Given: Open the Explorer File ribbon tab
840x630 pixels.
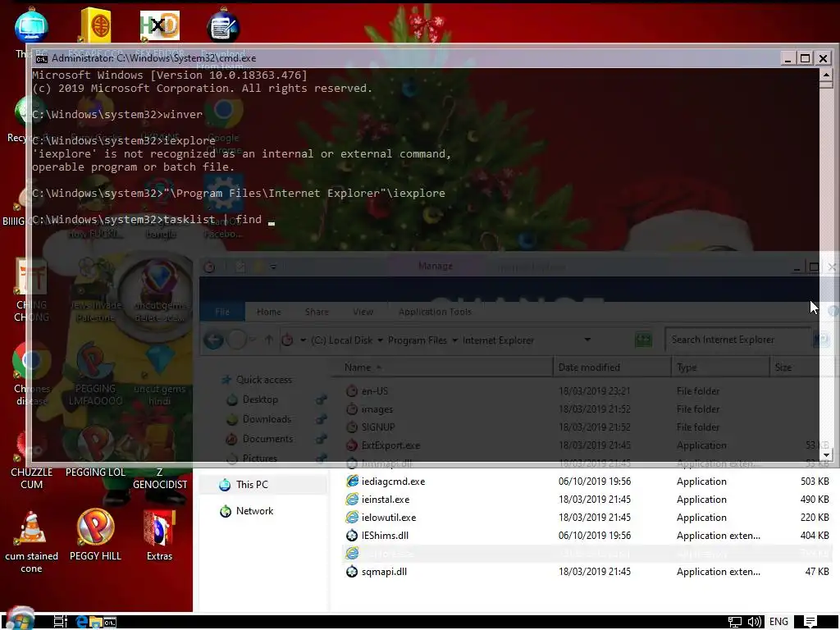Looking at the screenshot, I should click(221, 312).
